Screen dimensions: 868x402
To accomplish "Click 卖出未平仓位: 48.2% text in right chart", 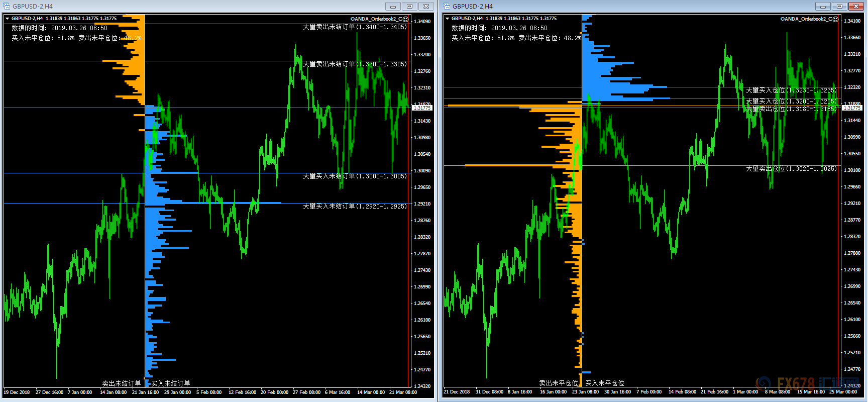I will 550,38.
